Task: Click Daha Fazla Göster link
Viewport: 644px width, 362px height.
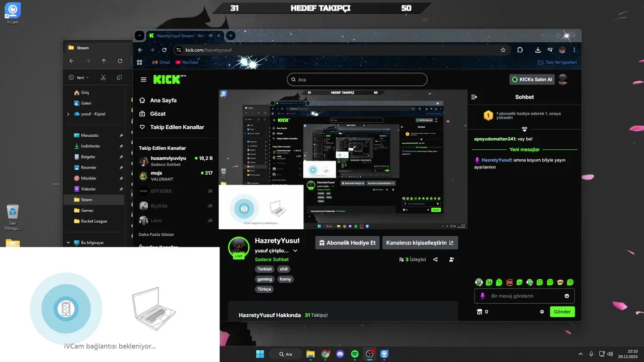Action: pyautogui.click(x=156, y=234)
